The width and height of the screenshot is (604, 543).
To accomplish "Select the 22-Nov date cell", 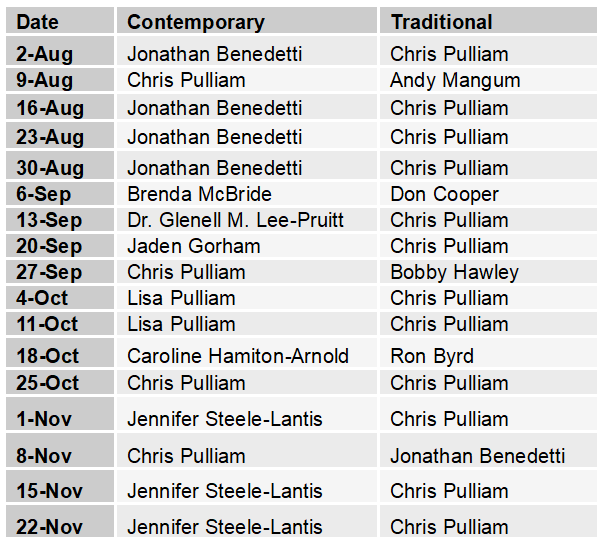I will click(x=60, y=521).
